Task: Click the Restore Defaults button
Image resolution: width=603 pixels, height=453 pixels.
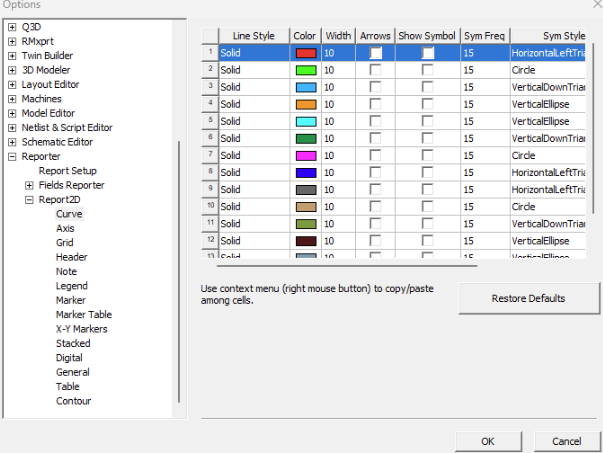Action: coord(528,298)
